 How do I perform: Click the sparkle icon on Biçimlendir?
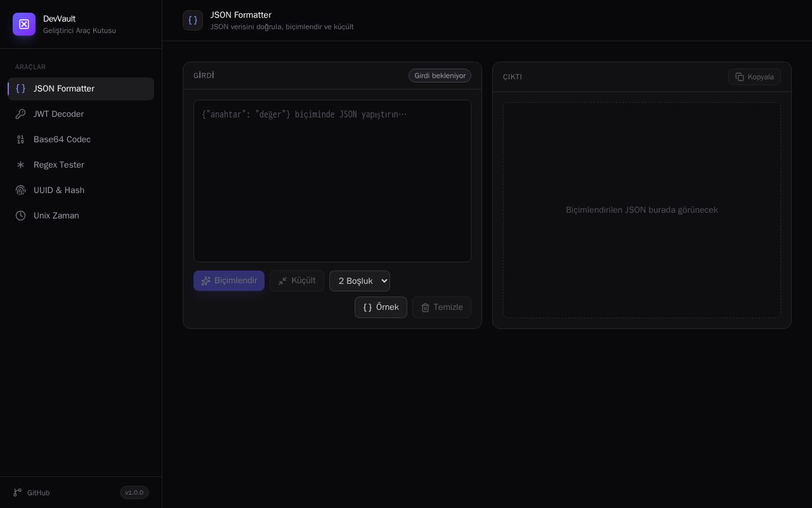(x=206, y=281)
